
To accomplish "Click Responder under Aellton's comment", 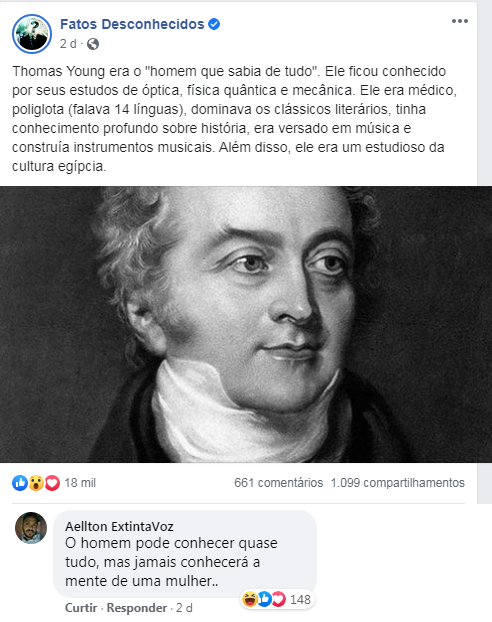I will 137,608.
